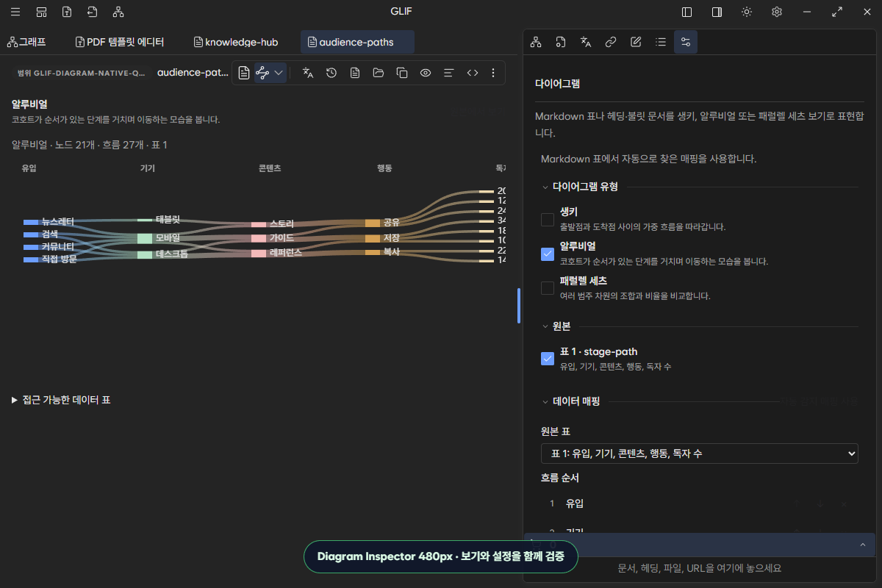Click the copy duplicate icon in toolbar
This screenshot has width=882, height=588.
click(402, 73)
